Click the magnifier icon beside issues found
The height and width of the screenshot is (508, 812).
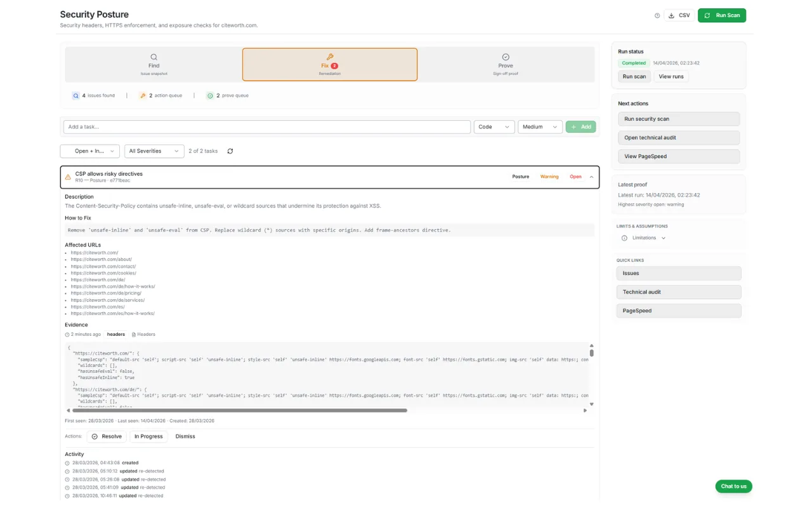[x=76, y=96]
